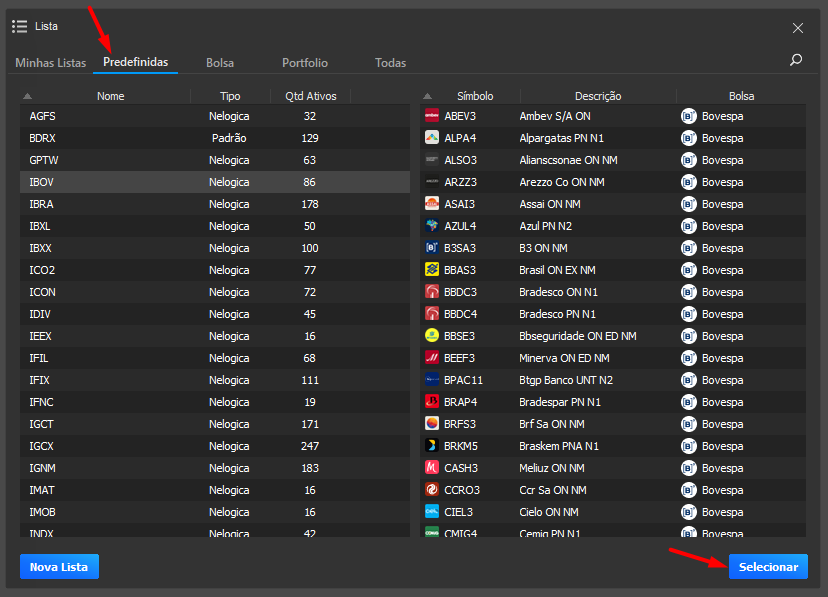The width and height of the screenshot is (828, 597).
Task: Select the IDIV list name
Action: 40,314
